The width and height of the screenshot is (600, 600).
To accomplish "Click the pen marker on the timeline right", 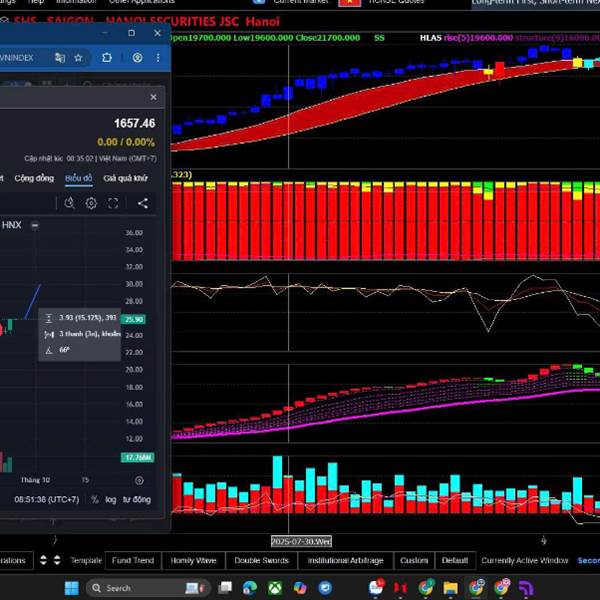I will pos(543,540).
